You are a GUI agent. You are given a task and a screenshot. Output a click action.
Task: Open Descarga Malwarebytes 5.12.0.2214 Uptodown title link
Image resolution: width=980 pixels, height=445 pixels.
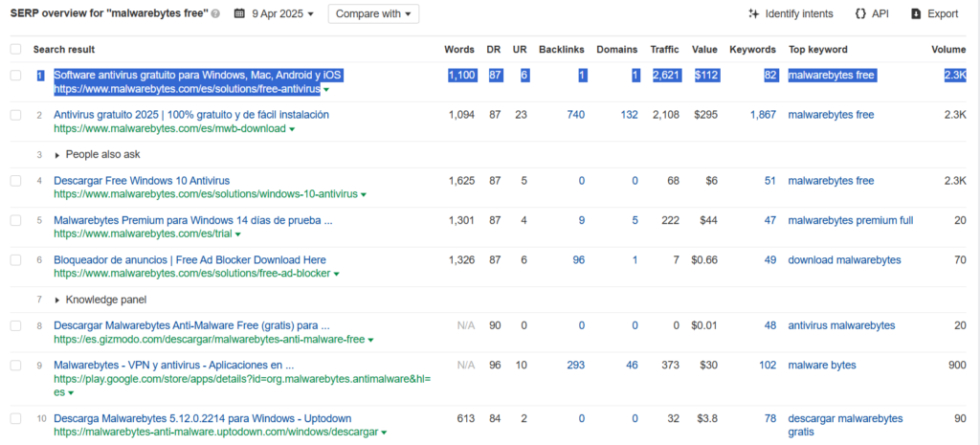(203, 419)
